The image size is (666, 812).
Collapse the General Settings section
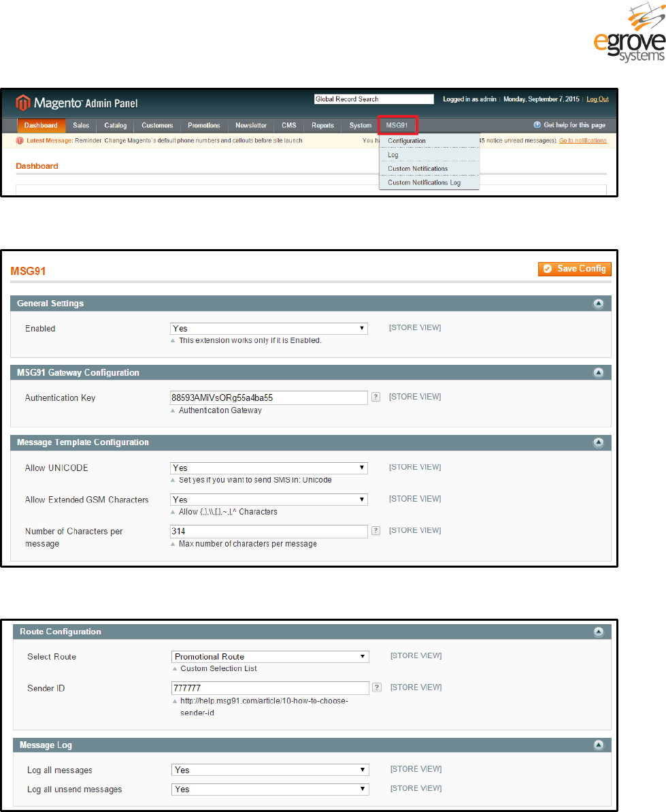coord(599,304)
